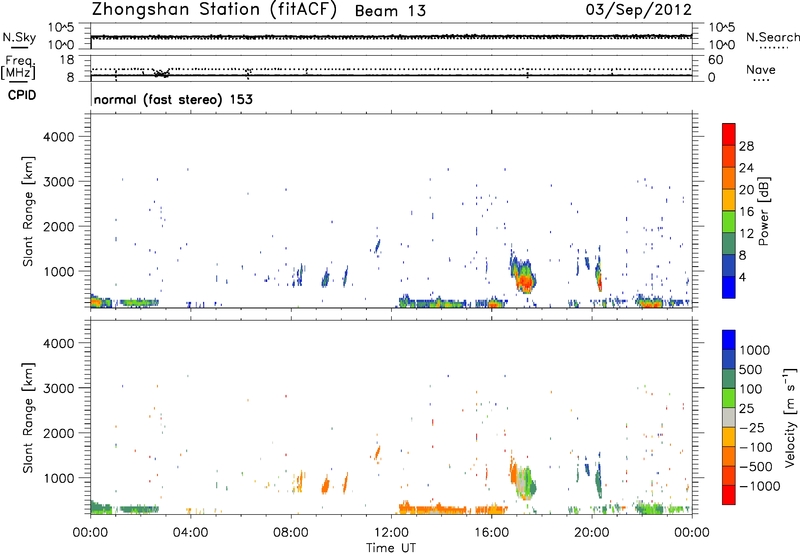800x554 pixels.
Task: Select the CPID label
Action: tap(22, 95)
